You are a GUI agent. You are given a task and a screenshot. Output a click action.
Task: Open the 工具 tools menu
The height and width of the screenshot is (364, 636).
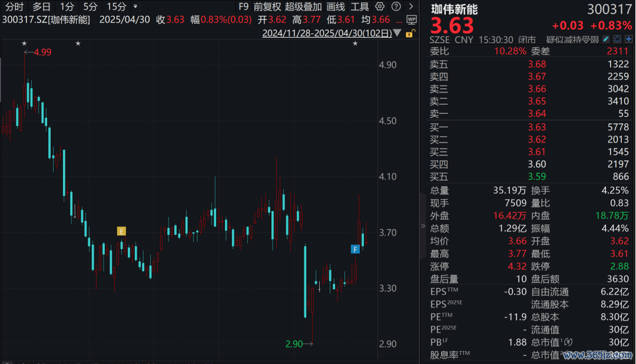[x=359, y=6]
